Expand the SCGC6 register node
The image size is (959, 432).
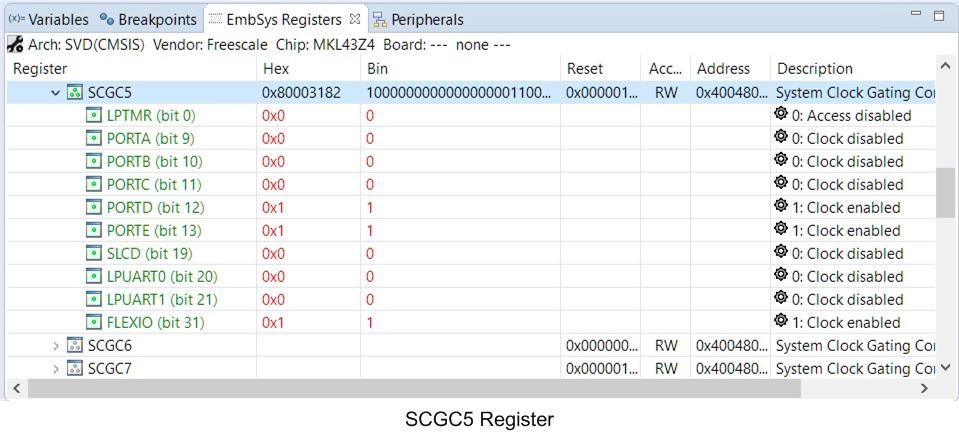[x=55, y=345]
